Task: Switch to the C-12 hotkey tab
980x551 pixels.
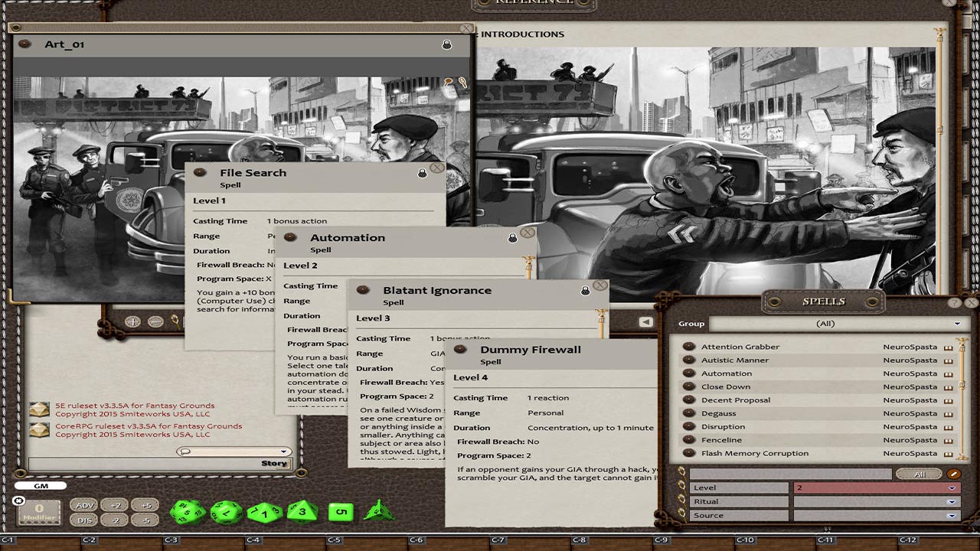Action: point(910,540)
